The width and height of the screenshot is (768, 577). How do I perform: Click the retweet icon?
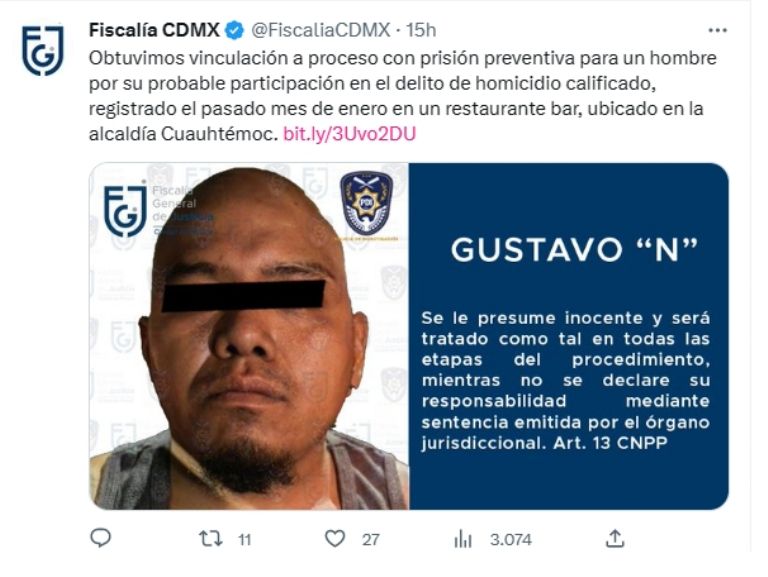pos(211,539)
